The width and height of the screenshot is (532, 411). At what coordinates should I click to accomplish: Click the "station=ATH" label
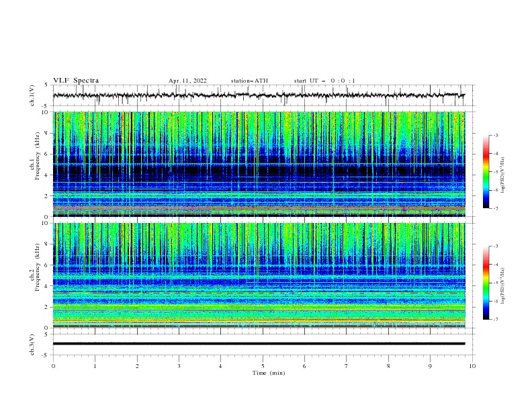coord(249,81)
